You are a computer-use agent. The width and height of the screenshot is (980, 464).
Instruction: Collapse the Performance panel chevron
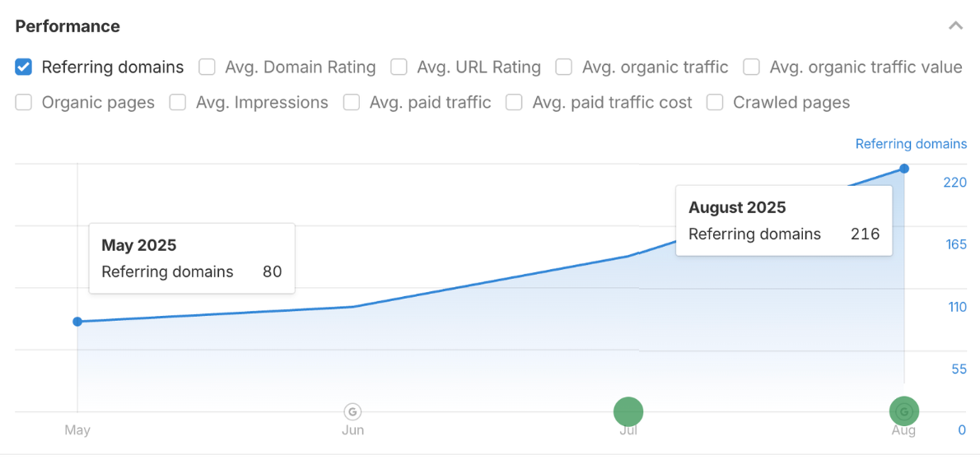coord(955,26)
